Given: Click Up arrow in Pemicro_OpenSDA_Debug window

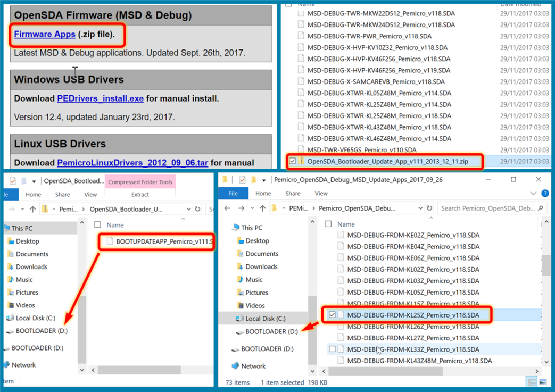Looking at the screenshot, I should (x=262, y=208).
